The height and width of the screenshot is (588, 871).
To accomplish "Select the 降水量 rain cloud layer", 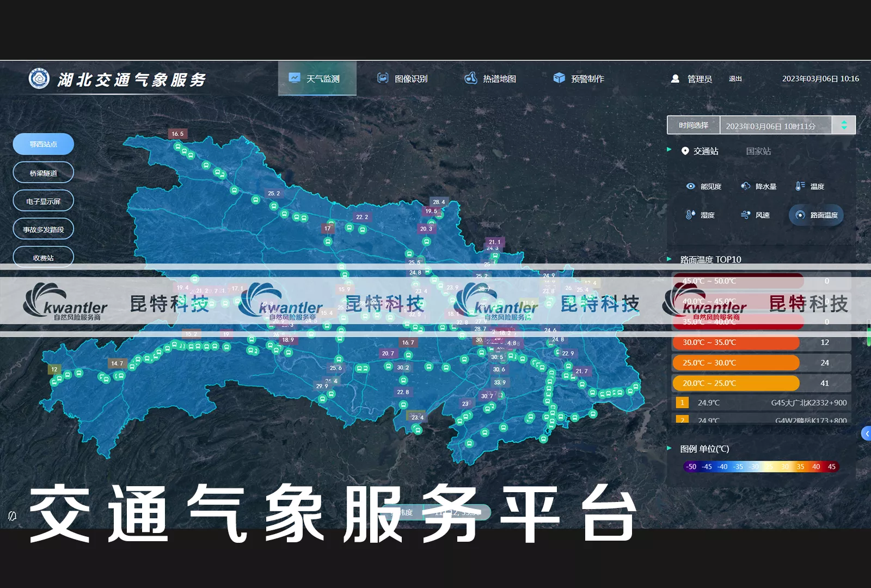I will [758, 186].
